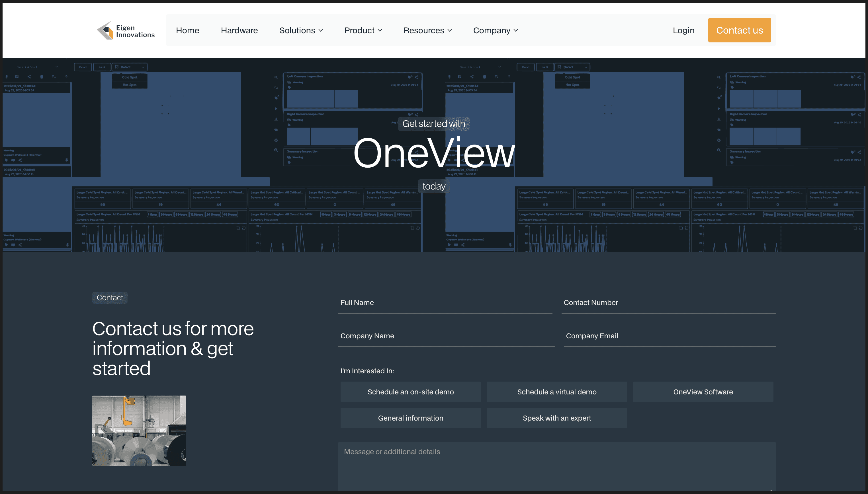868x494 pixels.
Task: Expand the Solutions dropdown menu
Action: coord(301,30)
